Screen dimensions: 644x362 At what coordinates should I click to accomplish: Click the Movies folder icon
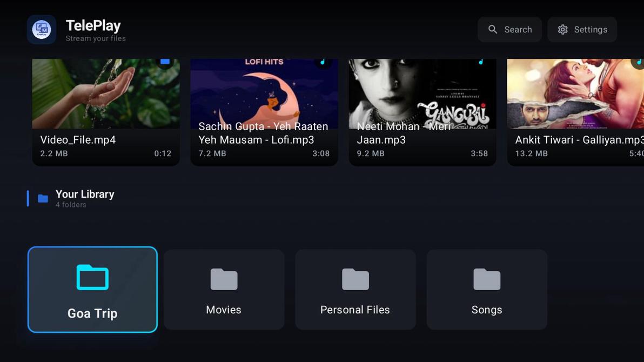tap(223, 279)
